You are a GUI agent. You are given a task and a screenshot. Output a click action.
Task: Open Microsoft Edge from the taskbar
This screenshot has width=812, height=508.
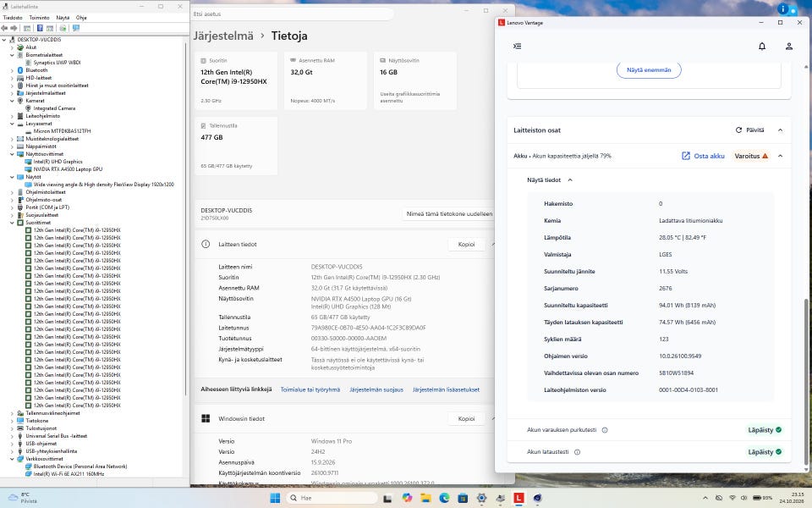[x=444, y=498]
